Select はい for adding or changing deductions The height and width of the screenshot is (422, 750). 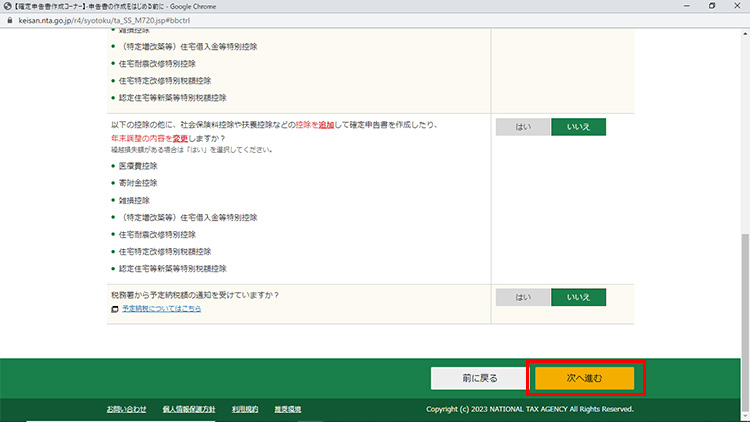523,127
